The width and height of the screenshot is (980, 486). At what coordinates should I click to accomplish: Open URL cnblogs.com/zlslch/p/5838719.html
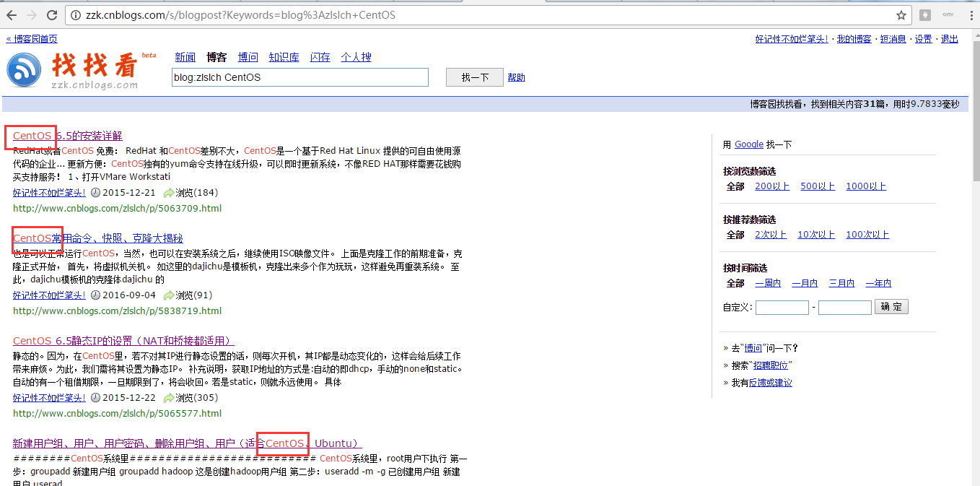[117, 311]
